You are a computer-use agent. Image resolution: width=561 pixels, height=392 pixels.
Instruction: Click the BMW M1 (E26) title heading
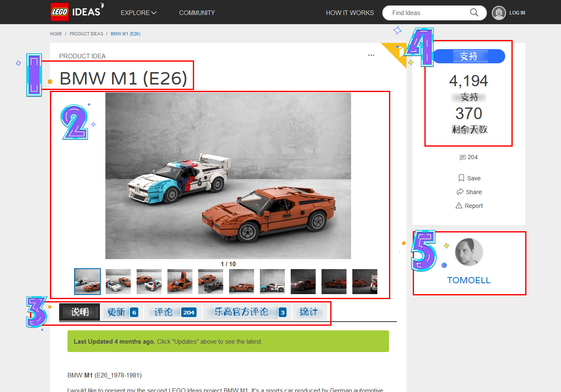(123, 78)
